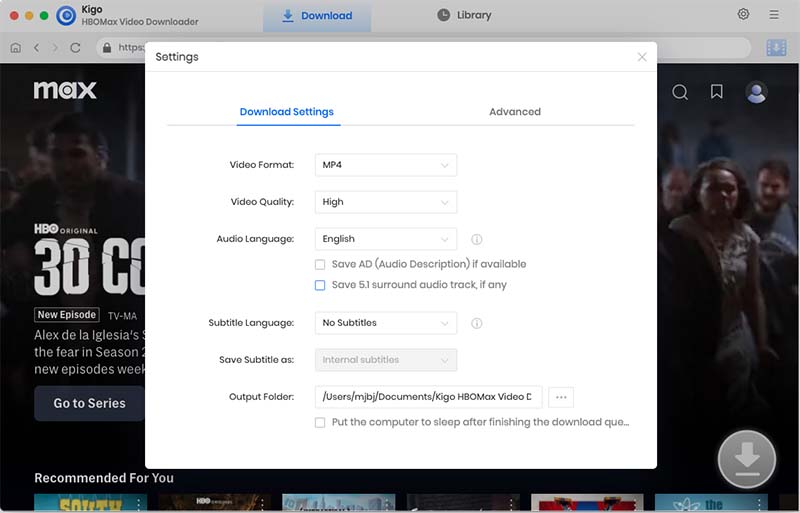Navigate forward with the right arrow
This screenshot has height=513, width=800.
click(55, 47)
